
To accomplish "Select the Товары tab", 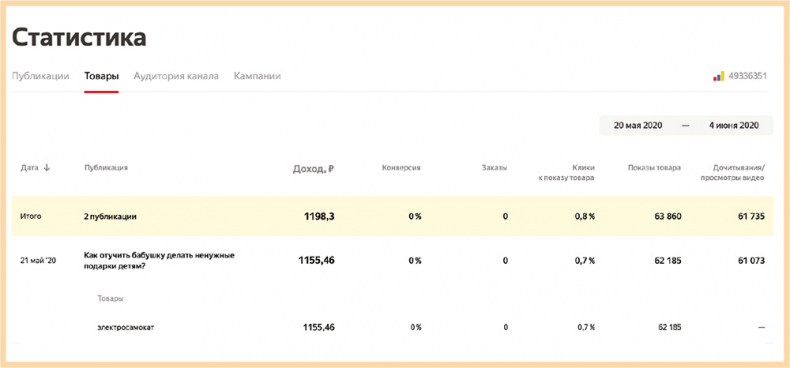I will (102, 76).
